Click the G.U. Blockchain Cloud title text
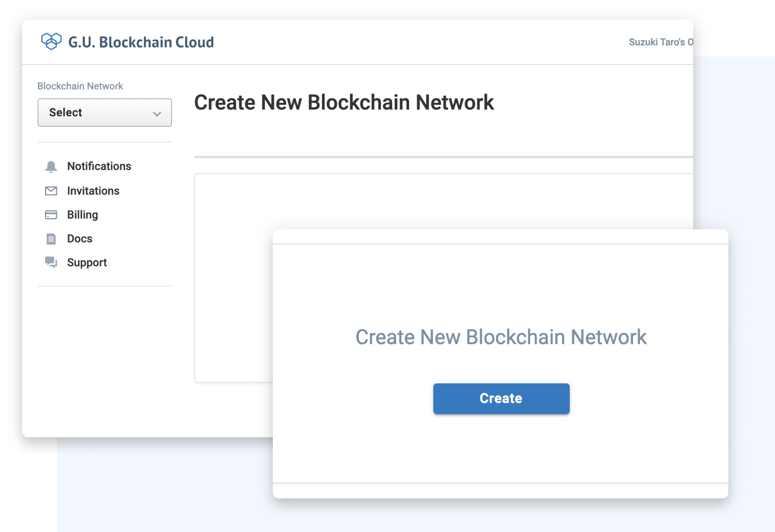Viewport: 775px width, 532px height. point(141,42)
